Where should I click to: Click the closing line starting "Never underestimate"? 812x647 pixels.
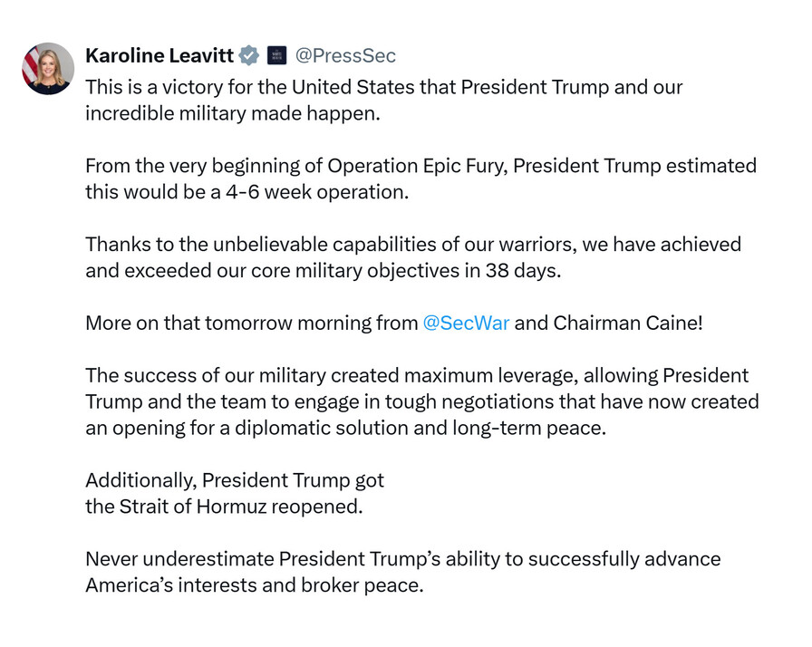(x=402, y=559)
